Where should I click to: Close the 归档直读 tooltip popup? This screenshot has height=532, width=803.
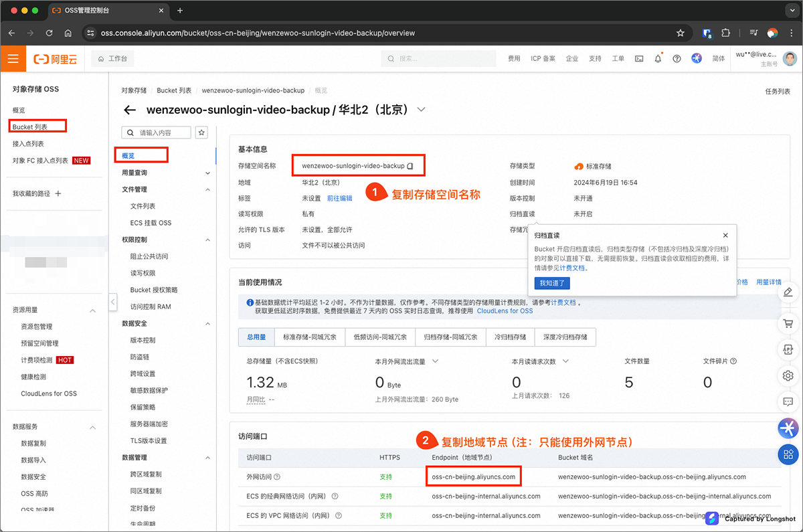click(725, 236)
